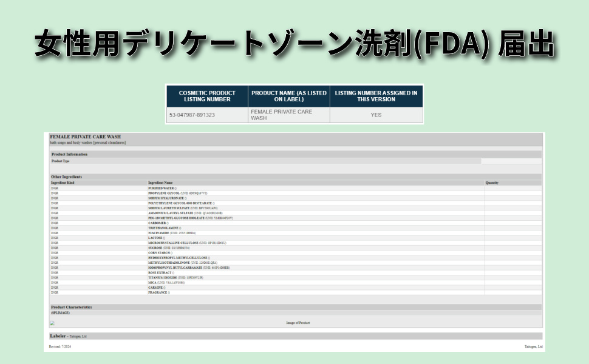Click the Ingredient Name column heading
This screenshot has width=589, height=364.
coord(160,183)
